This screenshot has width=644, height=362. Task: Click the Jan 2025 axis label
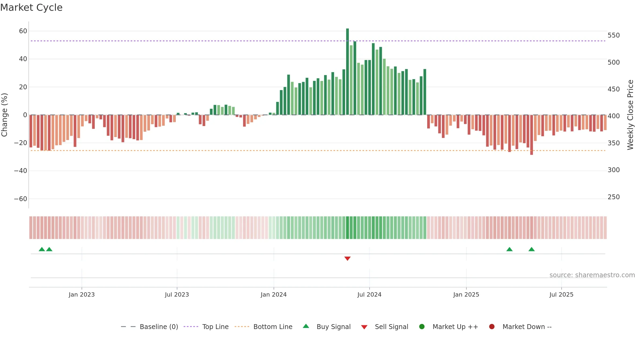click(466, 295)
